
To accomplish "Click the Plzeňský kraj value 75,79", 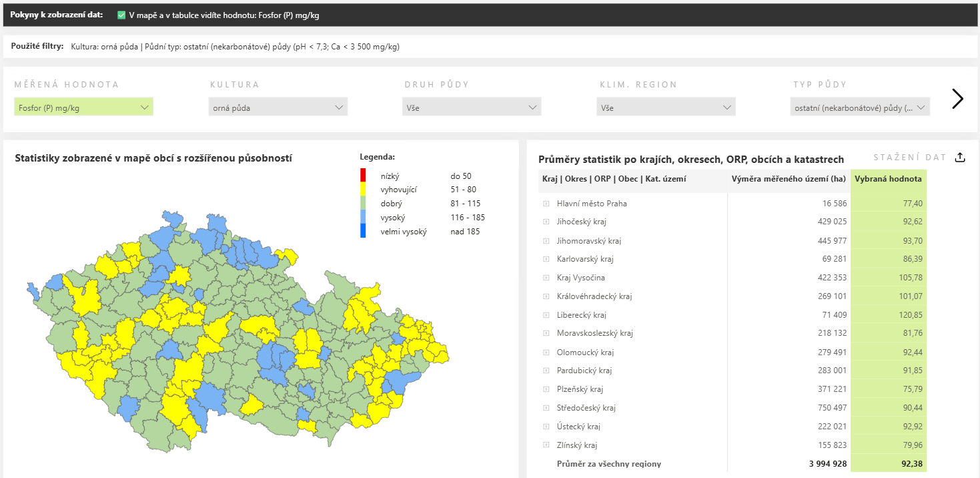I will [x=913, y=389].
